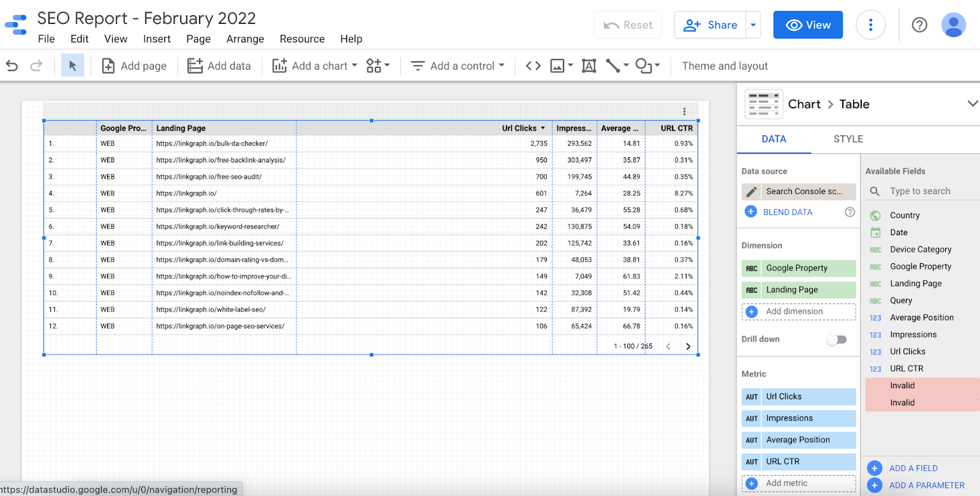This screenshot has height=496, width=980.
Task: Click the undo arrow icon
Action: [12, 66]
